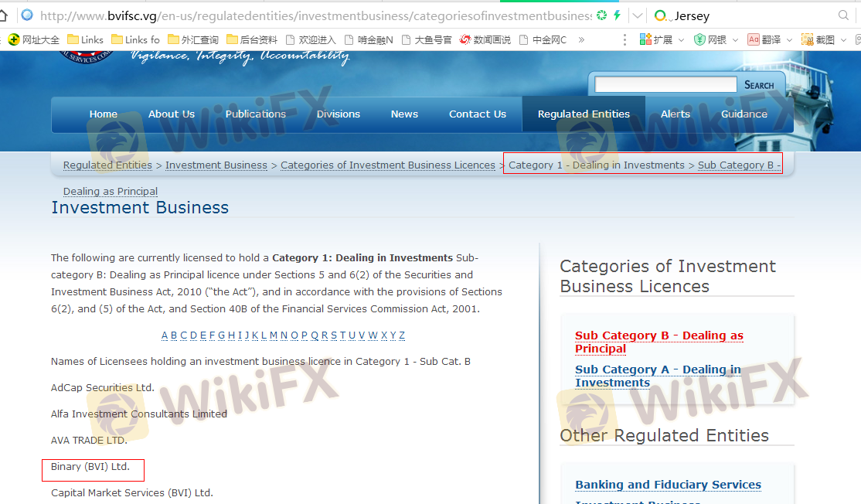861x504 pixels.
Task: Click the green refresh icon in address bar
Action: click(x=602, y=15)
